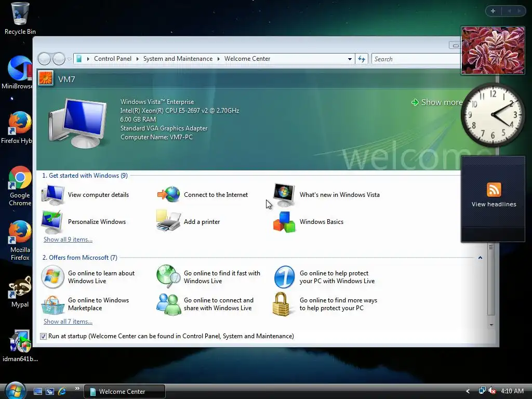Open the Recycle Bin desktop icon
532x399 pixels.
20,19
